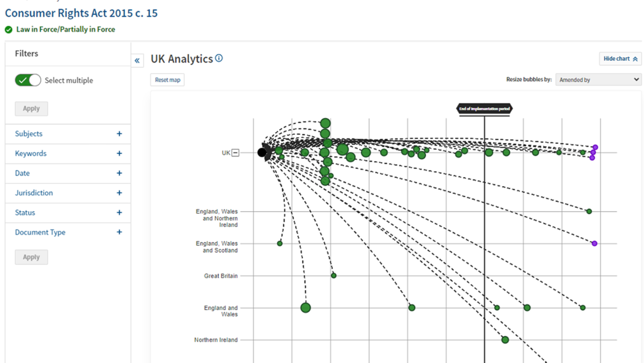Select the Great Britain green bubble
The image size is (644, 363).
click(x=334, y=276)
